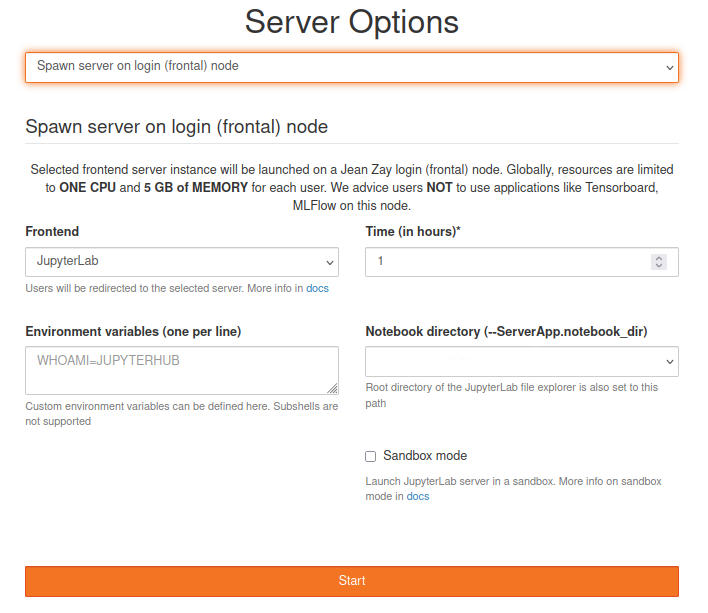Click the Environment variables (one per line) label

pyautogui.click(x=133, y=331)
